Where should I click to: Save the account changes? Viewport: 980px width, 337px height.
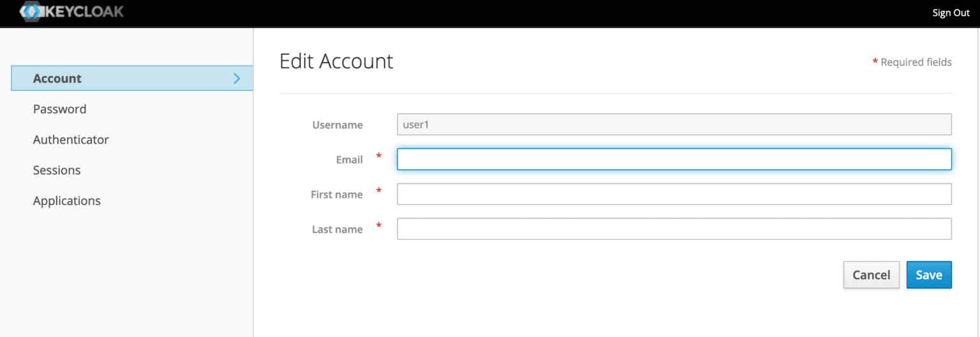click(x=929, y=274)
